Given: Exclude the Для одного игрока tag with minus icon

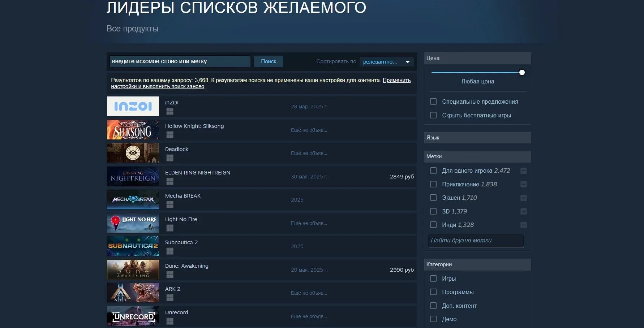Looking at the screenshot, I should (523, 171).
